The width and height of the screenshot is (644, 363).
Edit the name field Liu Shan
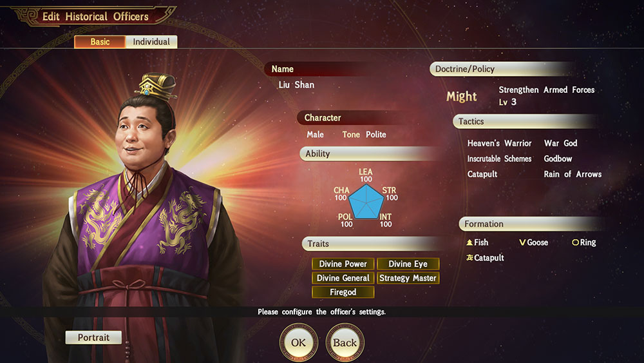point(296,84)
